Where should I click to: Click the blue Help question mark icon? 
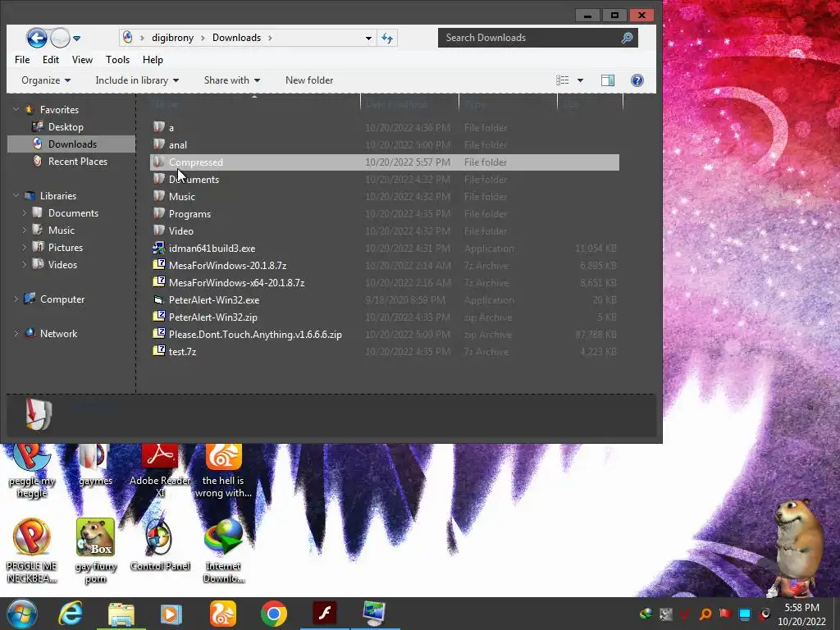(x=637, y=80)
